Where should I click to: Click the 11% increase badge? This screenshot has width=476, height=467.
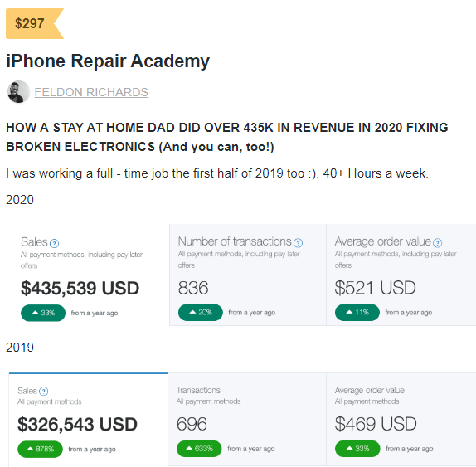pos(357,313)
